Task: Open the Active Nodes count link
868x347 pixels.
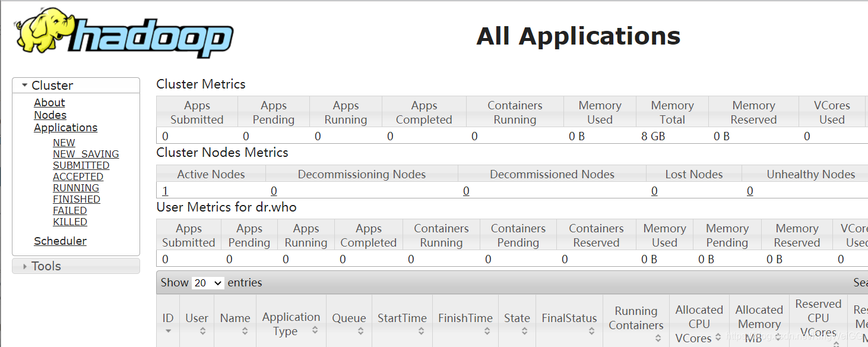Action: (165, 191)
